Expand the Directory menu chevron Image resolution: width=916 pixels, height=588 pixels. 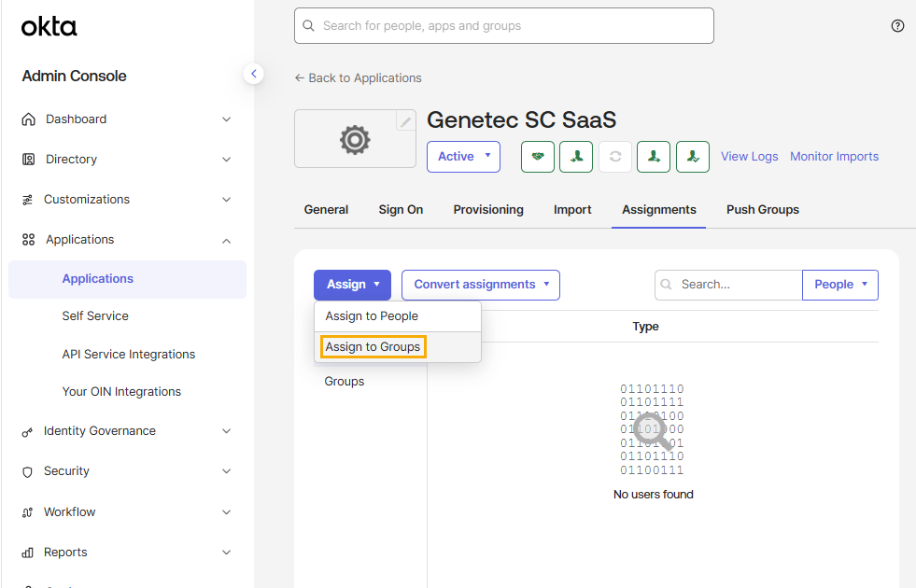pyautogui.click(x=227, y=160)
